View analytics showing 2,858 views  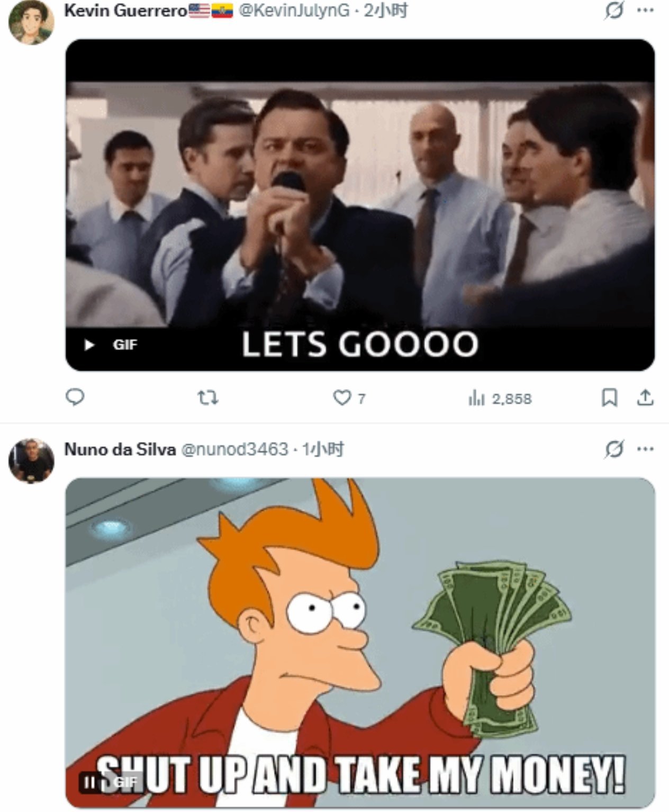click(500, 398)
